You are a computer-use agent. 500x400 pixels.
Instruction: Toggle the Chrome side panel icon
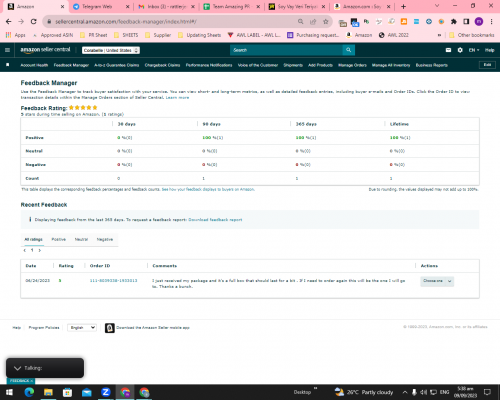466,22
